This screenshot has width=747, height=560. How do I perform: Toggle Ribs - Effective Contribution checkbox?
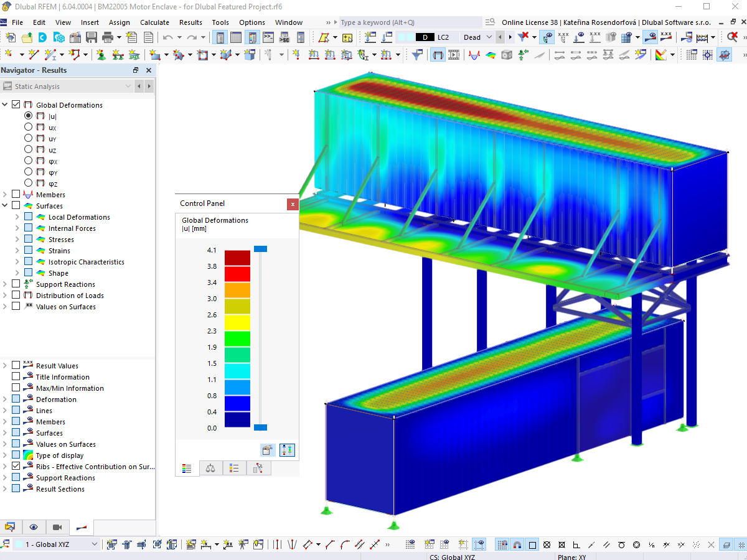coord(16,466)
